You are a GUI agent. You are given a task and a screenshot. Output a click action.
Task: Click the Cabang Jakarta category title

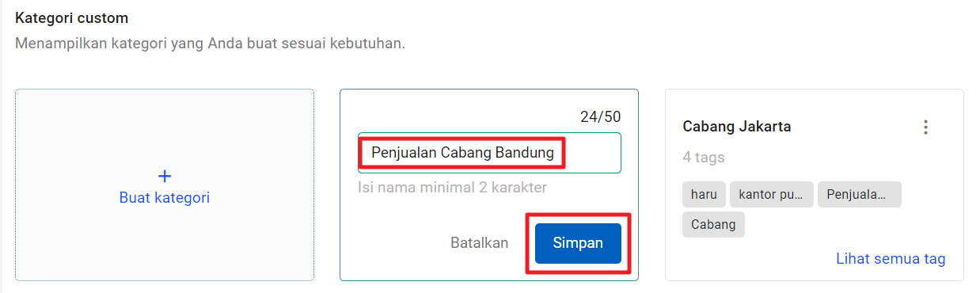click(x=737, y=127)
